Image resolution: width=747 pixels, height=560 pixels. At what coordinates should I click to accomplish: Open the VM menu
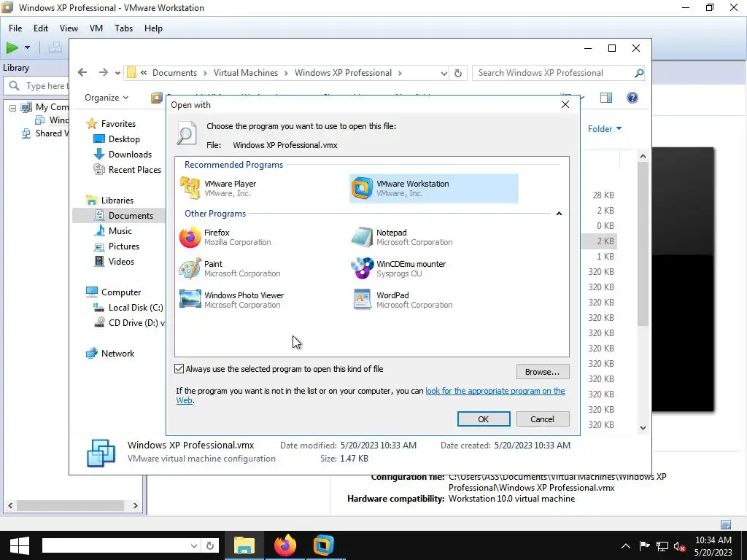click(x=96, y=28)
